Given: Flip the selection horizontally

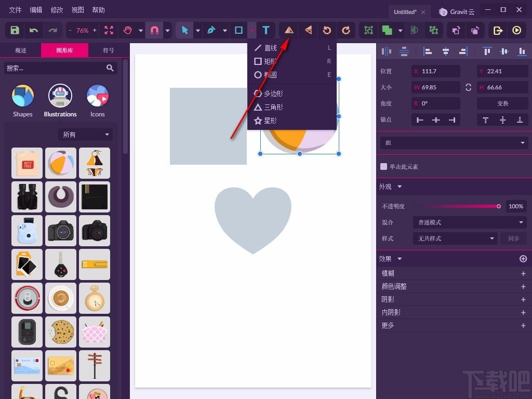Looking at the screenshot, I should 289,30.
